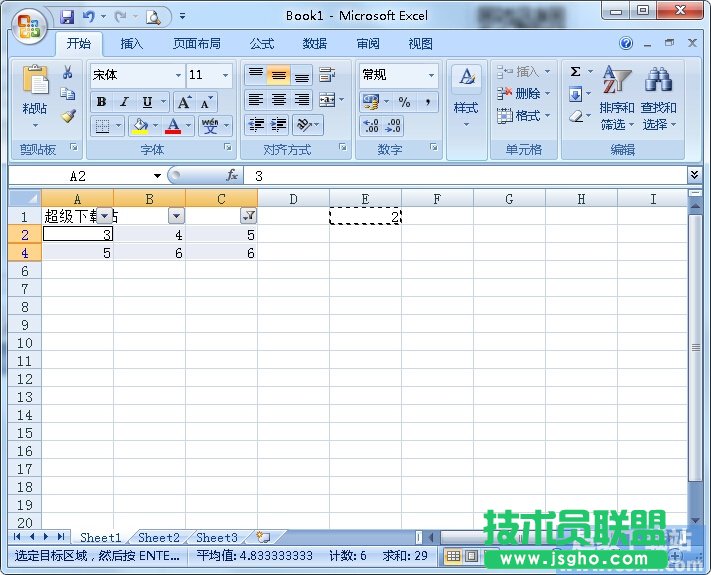Viewport: 711px width, 575px height.
Task: Toggle middle vertical alignment button
Action: point(279,75)
